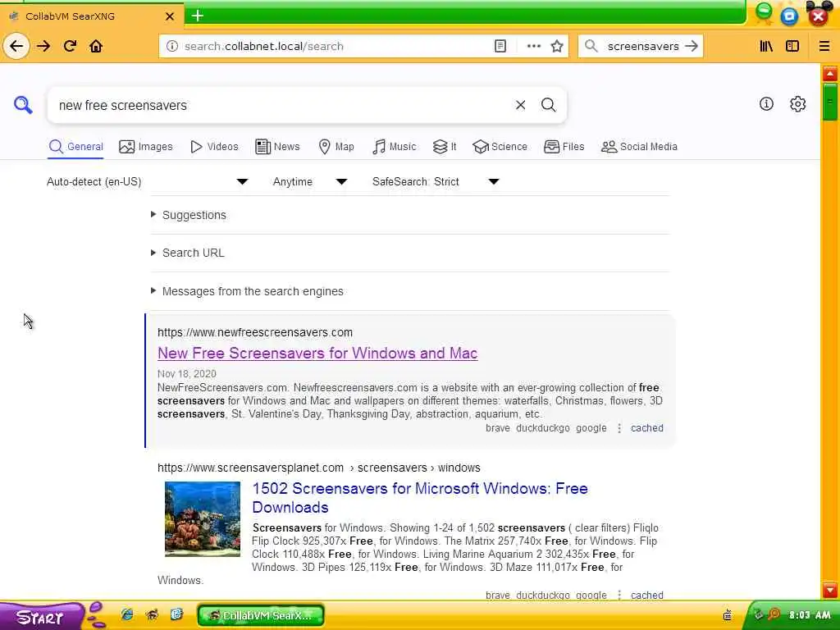The image size is (840, 630).
Task: Submit the toolbar search with the arrow
Action: point(691,46)
